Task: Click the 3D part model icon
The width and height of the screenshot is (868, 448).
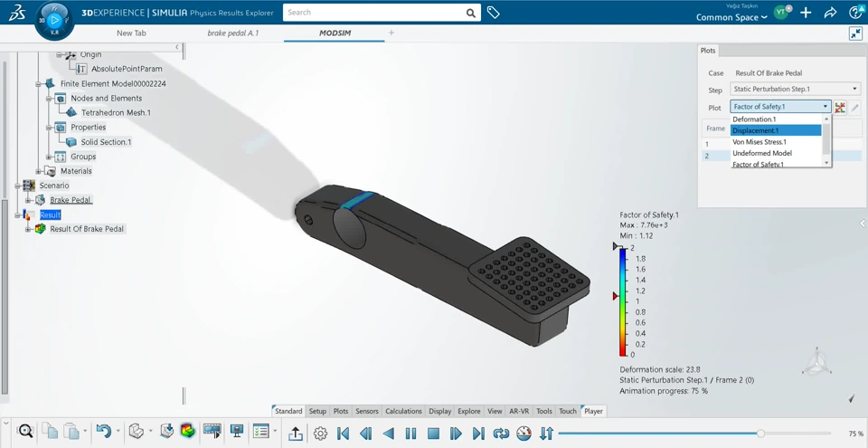Action: pos(137,431)
